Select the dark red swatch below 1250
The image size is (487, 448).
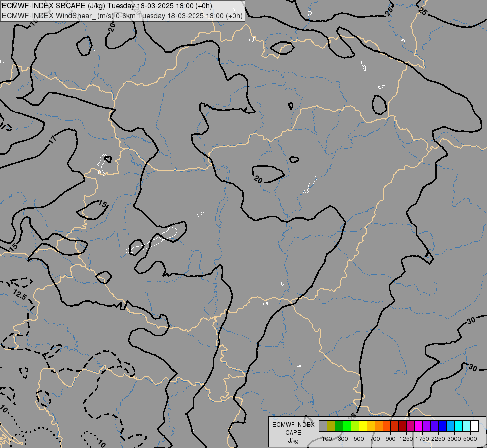coord(402,426)
